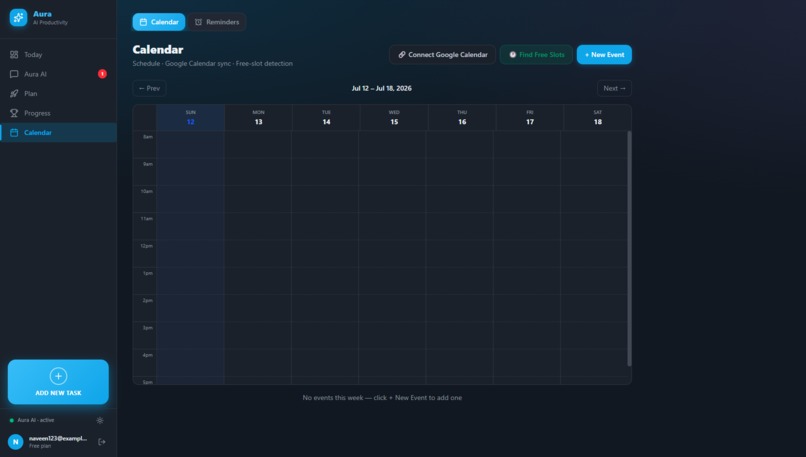This screenshot has width=806, height=457.
Task: Select the Fri 17 day header
Action: tap(530, 118)
